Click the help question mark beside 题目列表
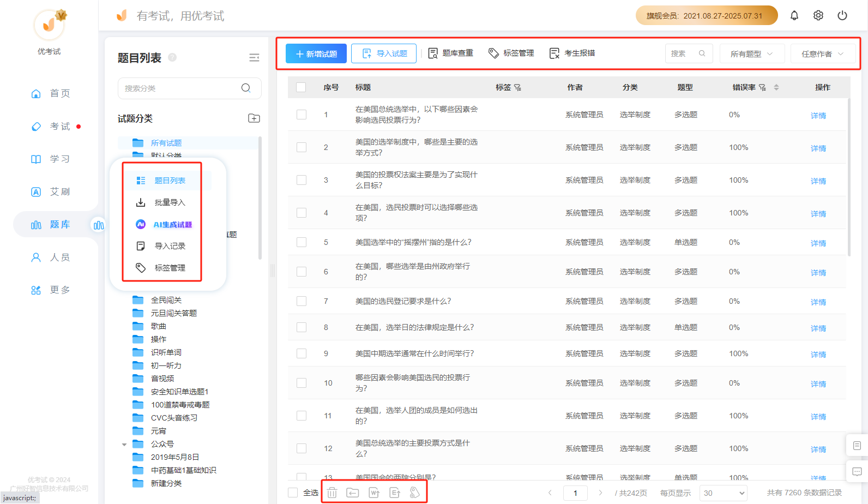The width and height of the screenshot is (868, 504). click(172, 57)
